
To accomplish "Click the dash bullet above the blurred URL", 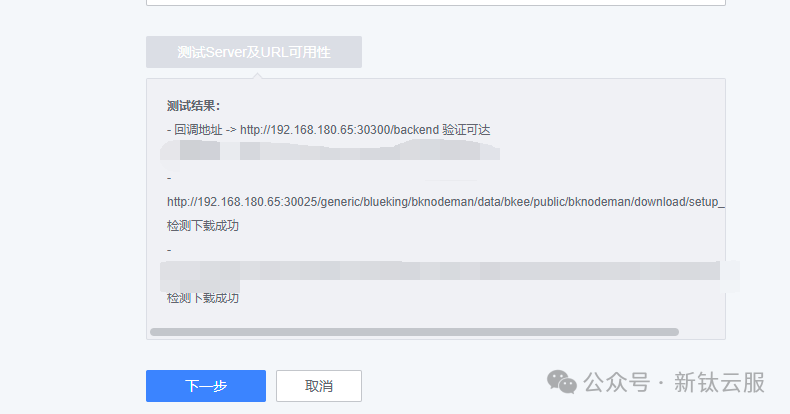I will [169, 250].
